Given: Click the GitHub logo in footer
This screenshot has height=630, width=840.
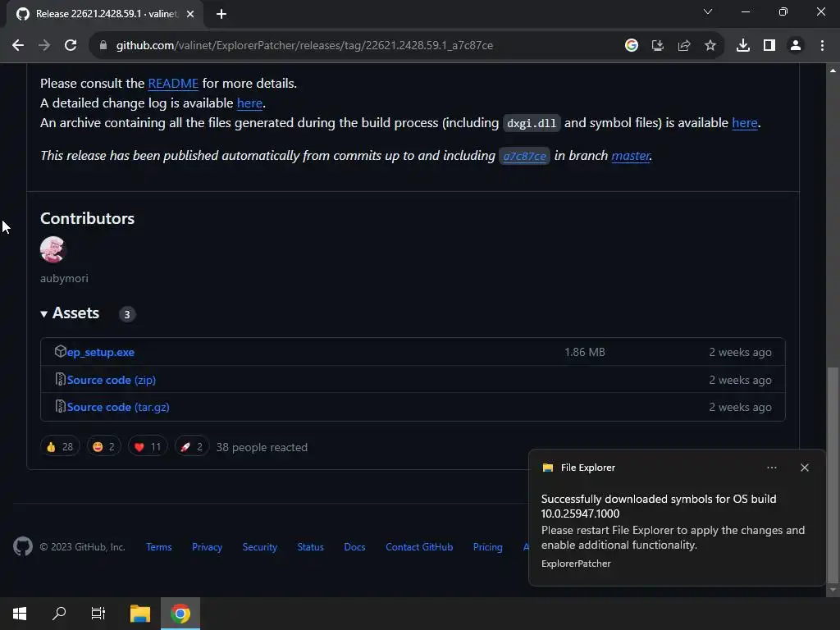Looking at the screenshot, I should pyautogui.click(x=23, y=547).
